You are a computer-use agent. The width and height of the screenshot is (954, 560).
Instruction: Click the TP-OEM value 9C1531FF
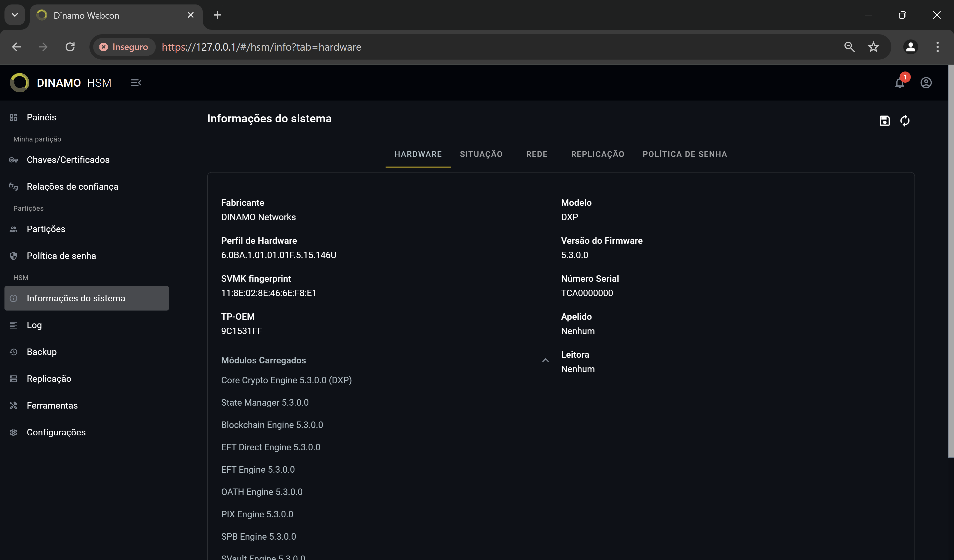(241, 331)
